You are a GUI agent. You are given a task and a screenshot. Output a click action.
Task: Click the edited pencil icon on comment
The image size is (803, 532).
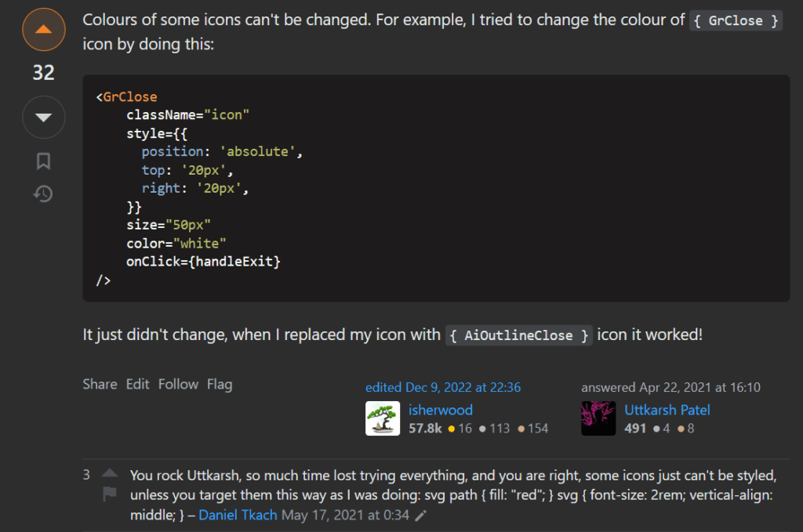click(x=421, y=516)
